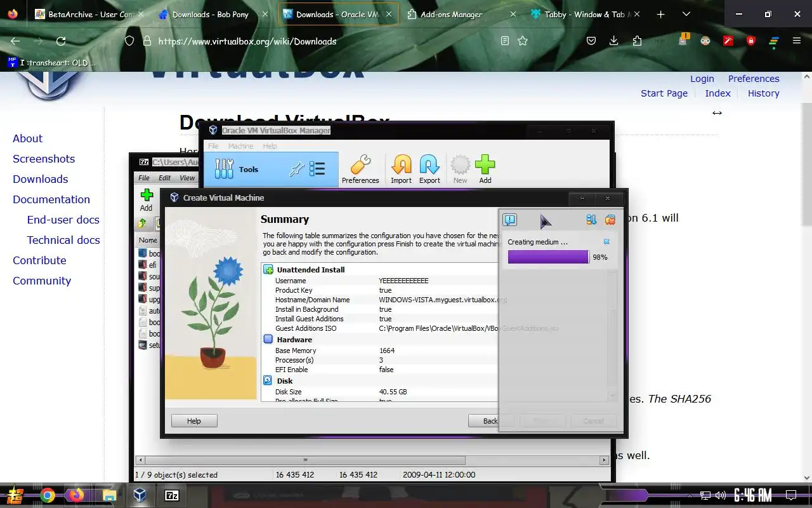This screenshot has width=812, height=508.
Task: Select the Unattended Install section header
Action: (x=311, y=270)
